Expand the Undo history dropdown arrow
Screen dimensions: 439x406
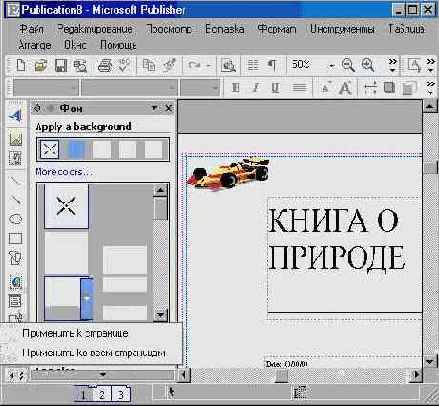click(208, 65)
